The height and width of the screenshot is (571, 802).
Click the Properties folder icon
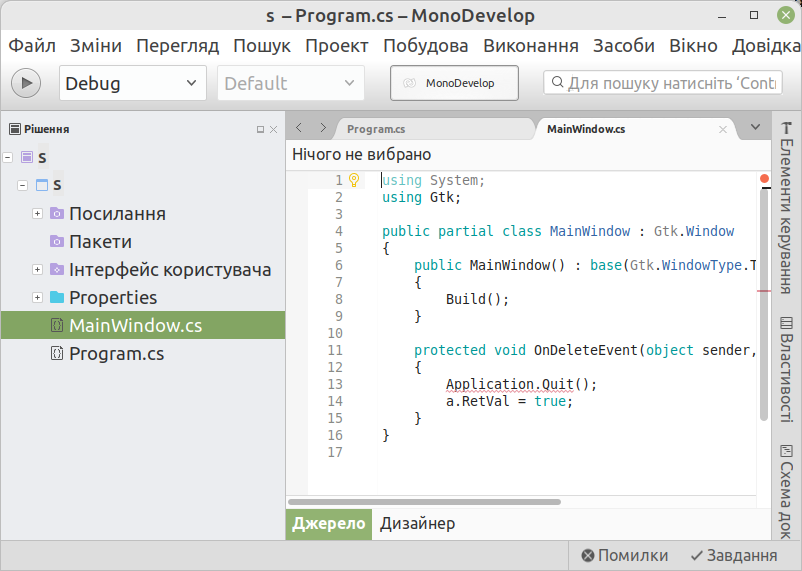tap(57, 297)
